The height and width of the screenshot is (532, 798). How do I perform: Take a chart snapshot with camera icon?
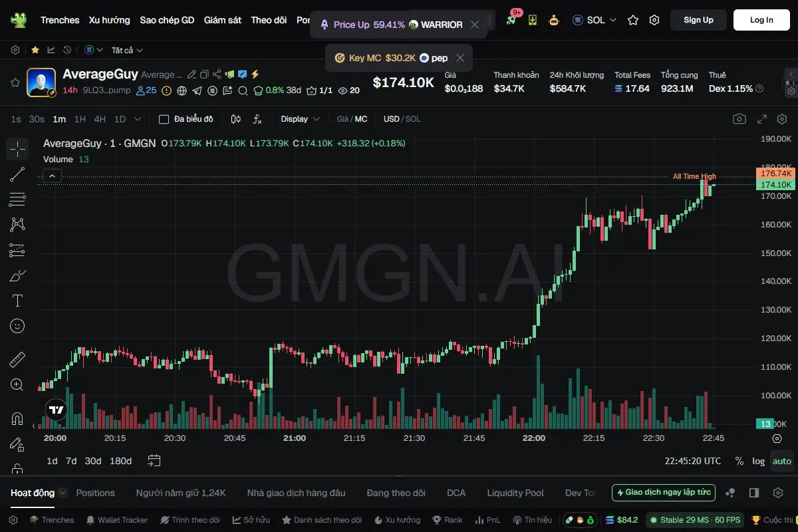point(739,119)
